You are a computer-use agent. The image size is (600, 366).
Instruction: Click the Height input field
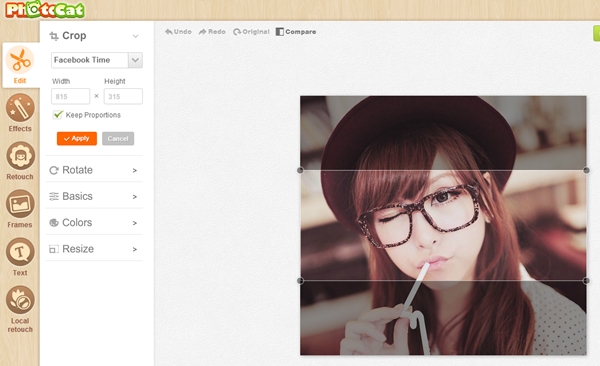pyautogui.click(x=123, y=96)
